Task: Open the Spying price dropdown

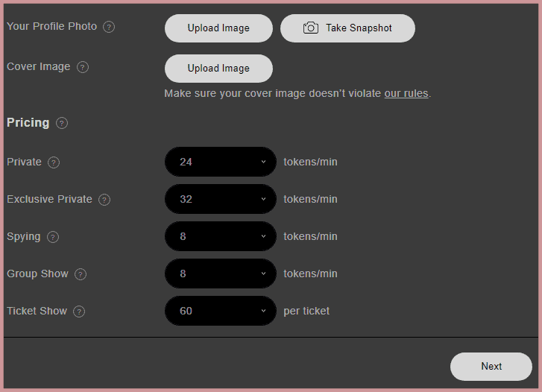Action: [221, 236]
